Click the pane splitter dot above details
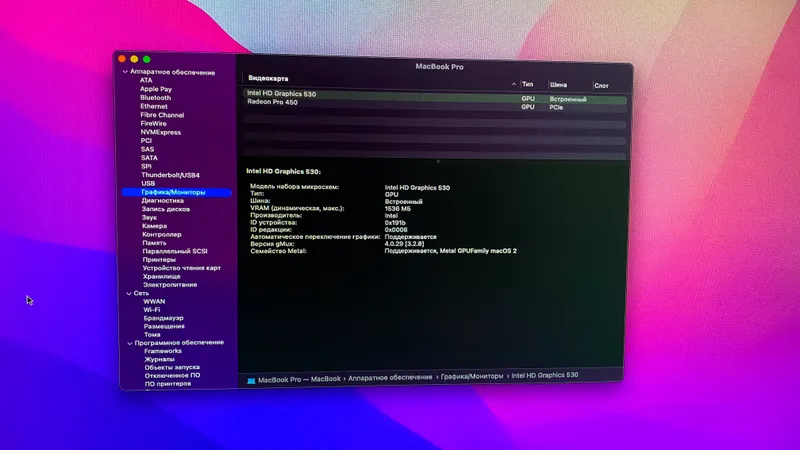Screen dimensions: 800x450 tap(438, 162)
